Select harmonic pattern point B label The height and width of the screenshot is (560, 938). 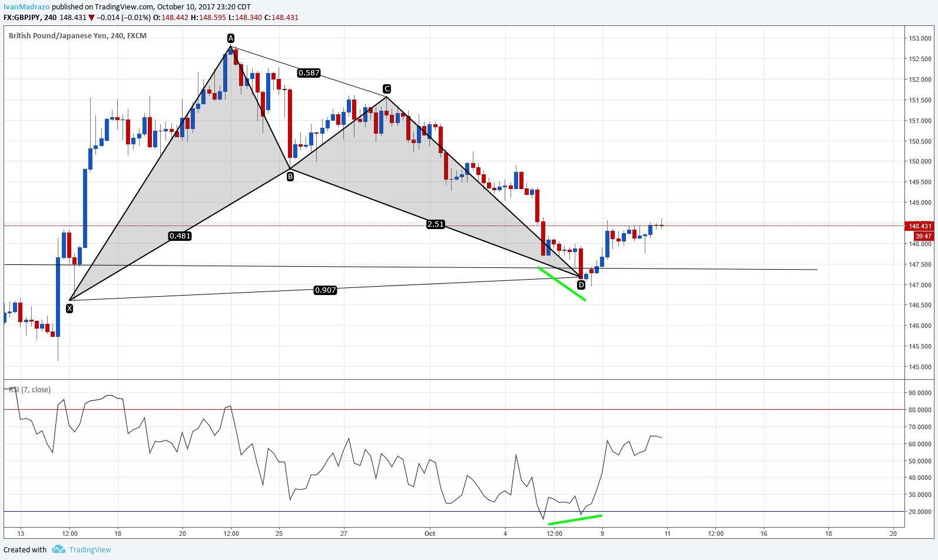click(290, 176)
